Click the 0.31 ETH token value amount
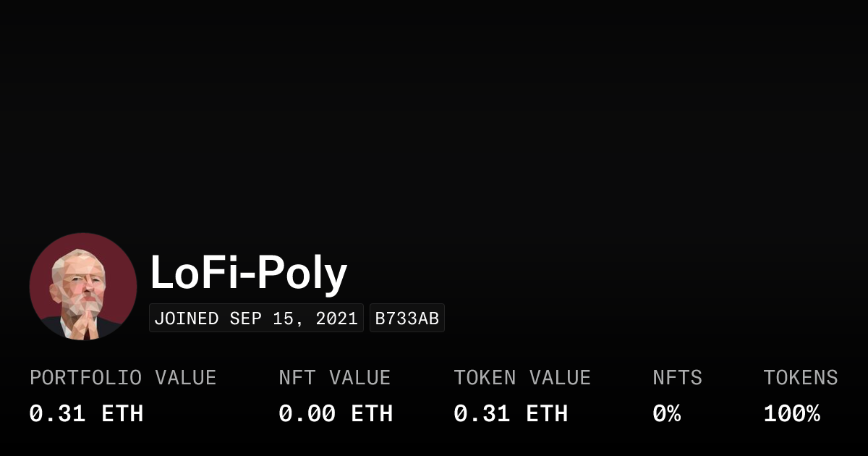The width and height of the screenshot is (868, 456). pyautogui.click(x=511, y=414)
